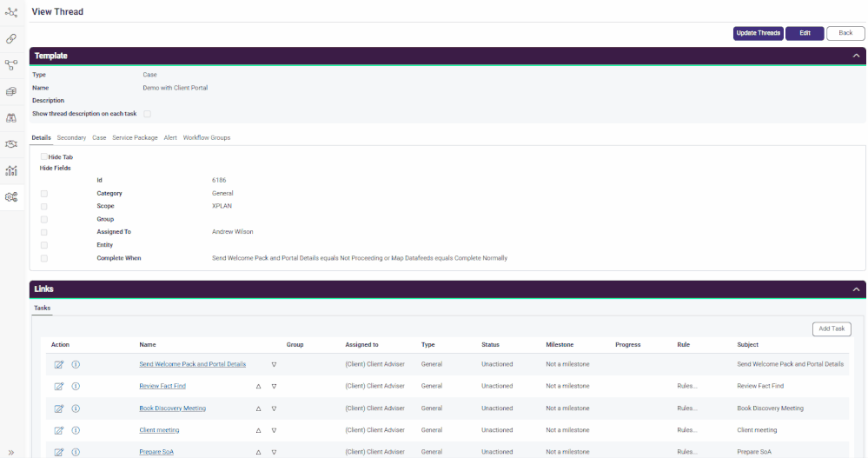Click the gears settings icon in sidebar
The image size is (868, 458).
(11, 197)
